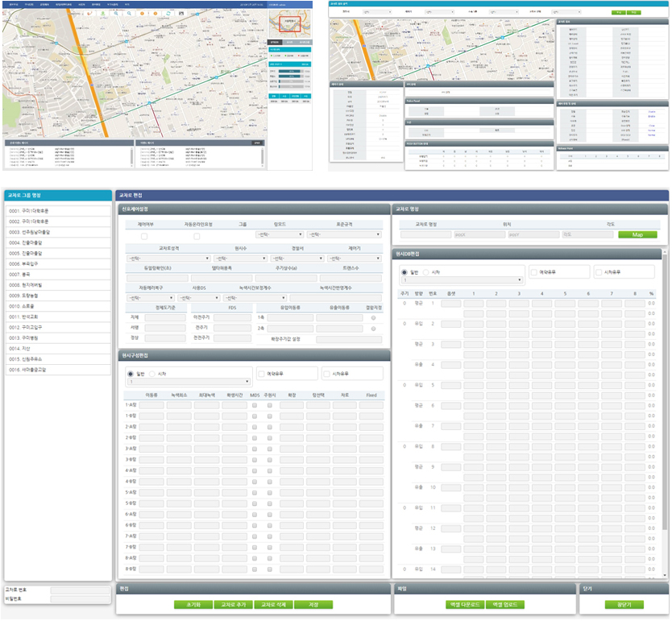
Task: Click the 지체 input in 정체도기준
Action: pyautogui.click(x=165, y=317)
